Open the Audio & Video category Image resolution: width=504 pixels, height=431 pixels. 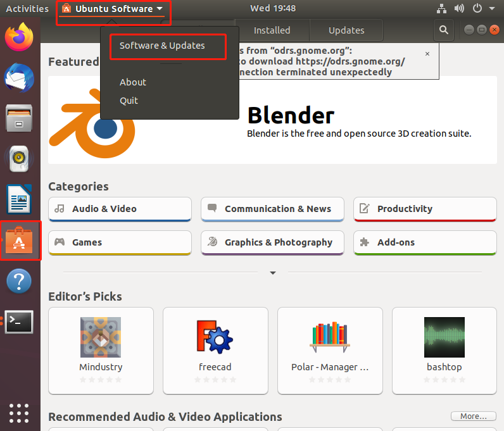click(120, 209)
